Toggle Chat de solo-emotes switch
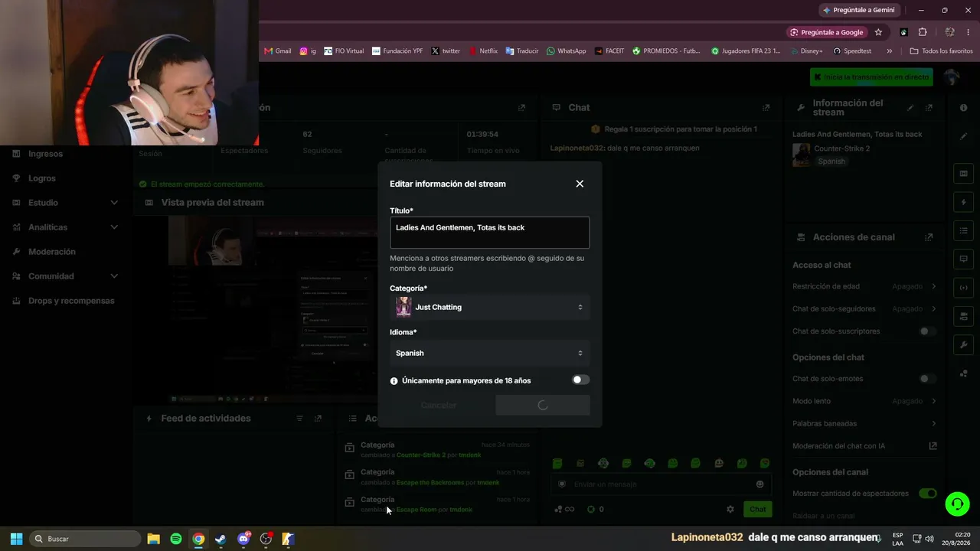This screenshot has height=551, width=980. (927, 379)
